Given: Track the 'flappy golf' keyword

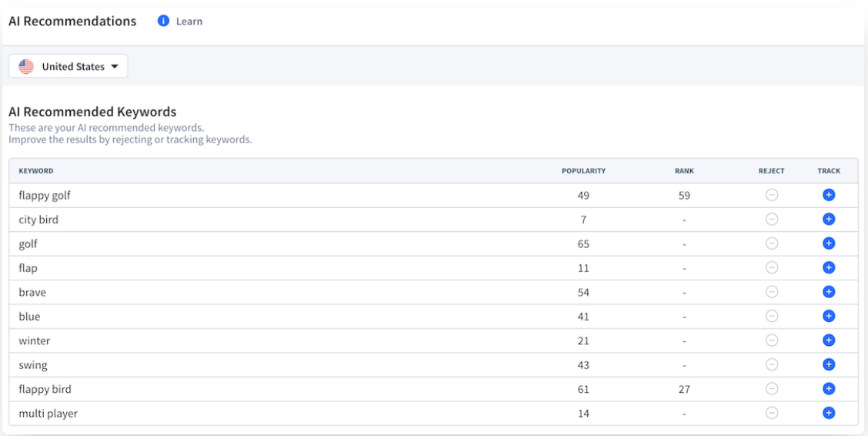Looking at the screenshot, I should point(829,196).
